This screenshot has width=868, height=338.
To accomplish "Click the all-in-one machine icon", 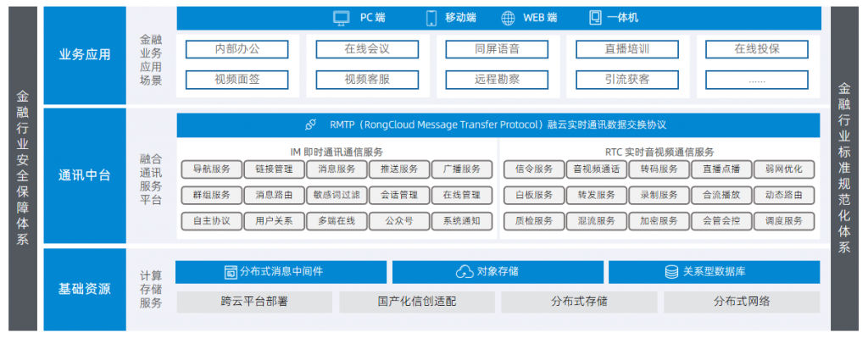I will tap(595, 19).
